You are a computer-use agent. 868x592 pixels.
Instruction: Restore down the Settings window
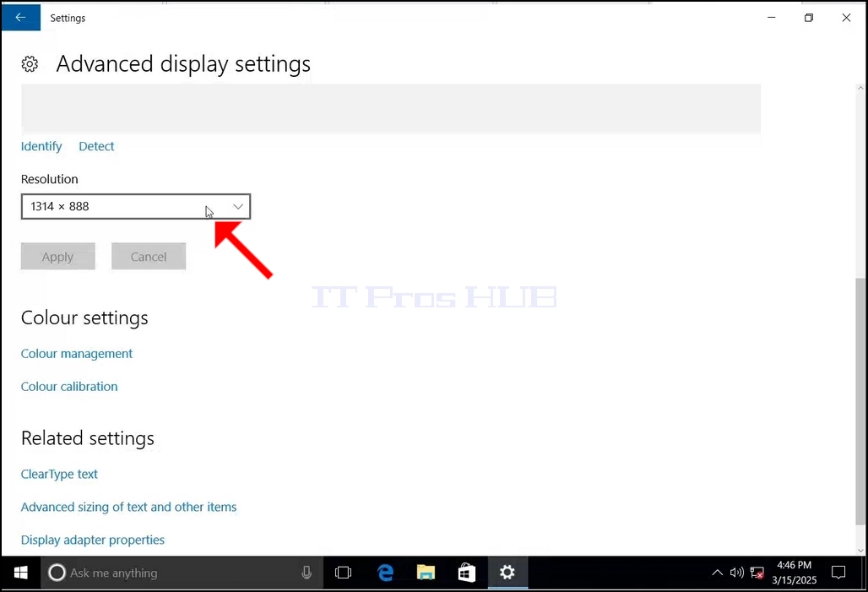[809, 17]
